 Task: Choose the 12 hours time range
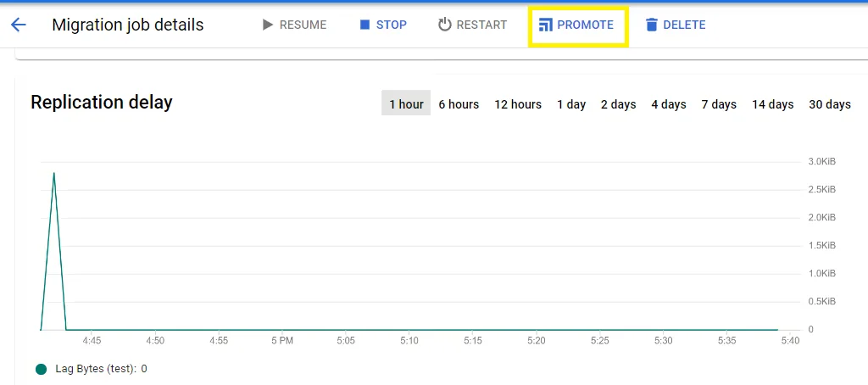pos(518,104)
